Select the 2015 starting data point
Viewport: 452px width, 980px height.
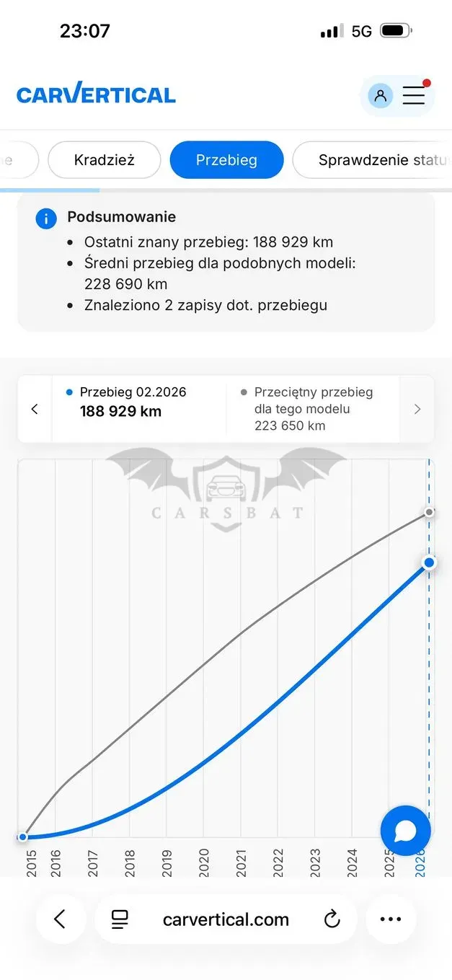23,836
